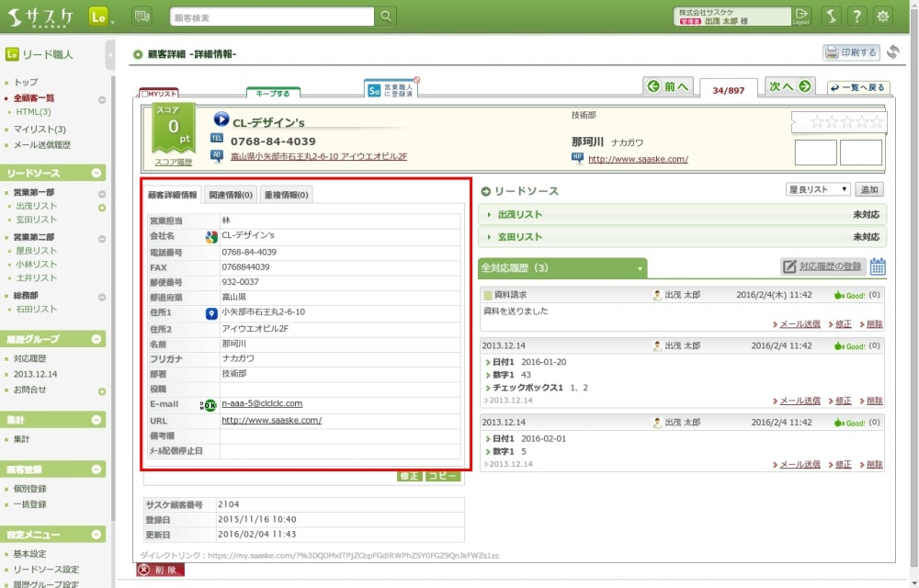Open 個別登録 in sidebar
The image size is (919, 588).
click(30, 489)
